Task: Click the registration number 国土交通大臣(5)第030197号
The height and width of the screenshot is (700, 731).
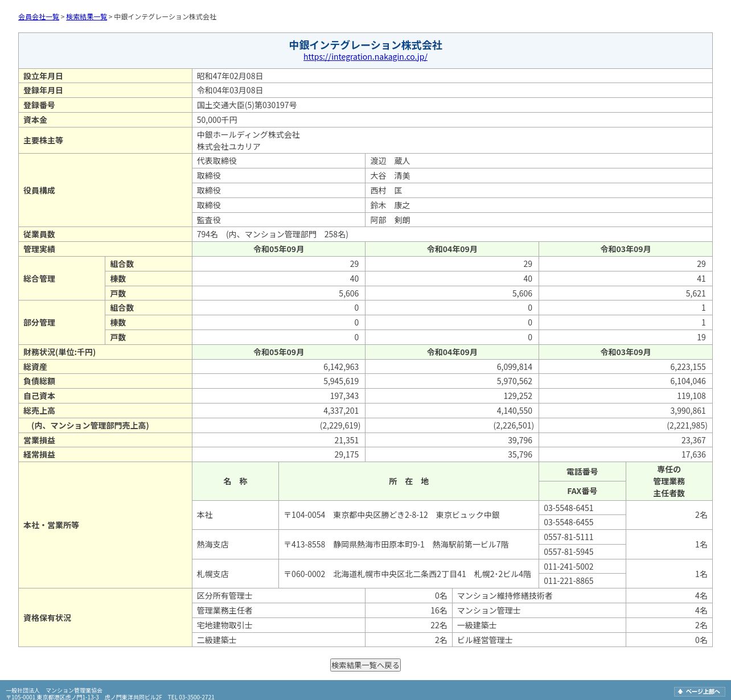Action: (247, 105)
